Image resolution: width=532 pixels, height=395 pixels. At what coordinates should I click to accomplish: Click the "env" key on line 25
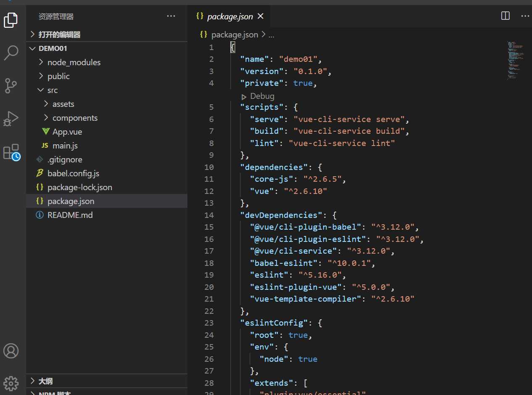click(x=262, y=347)
